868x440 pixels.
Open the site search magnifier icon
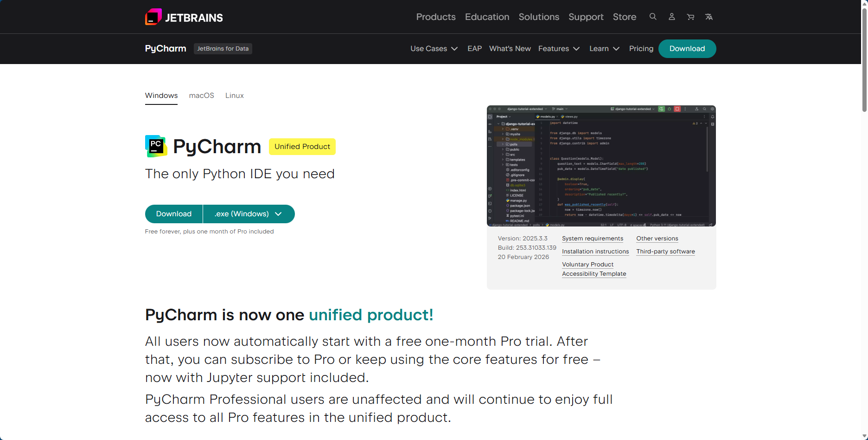point(653,17)
